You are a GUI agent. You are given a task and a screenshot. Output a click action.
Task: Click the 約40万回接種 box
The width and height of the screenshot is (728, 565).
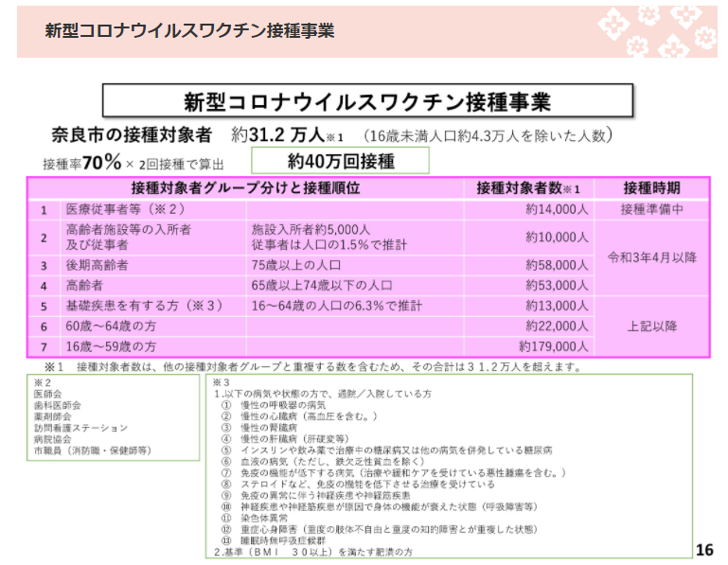[341, 161]
